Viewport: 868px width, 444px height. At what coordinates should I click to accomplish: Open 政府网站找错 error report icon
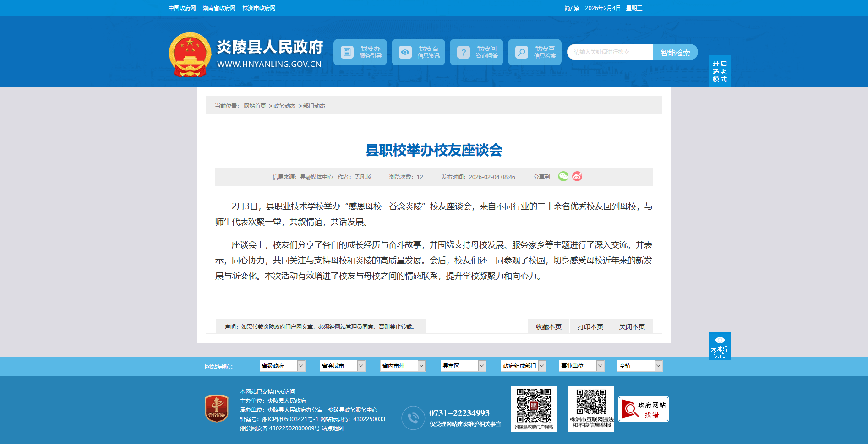(643, 409)
